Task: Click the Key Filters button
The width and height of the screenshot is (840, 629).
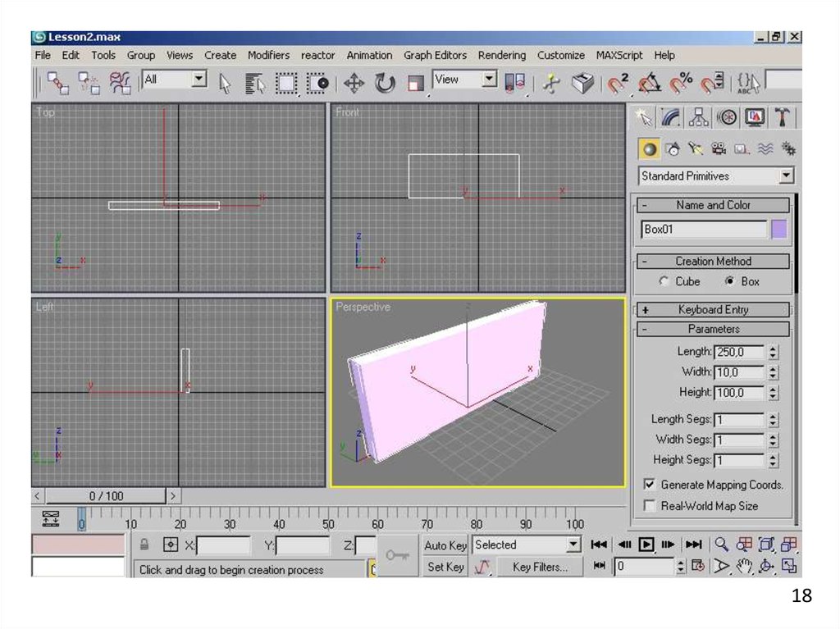Action: [x=539, y=567]
